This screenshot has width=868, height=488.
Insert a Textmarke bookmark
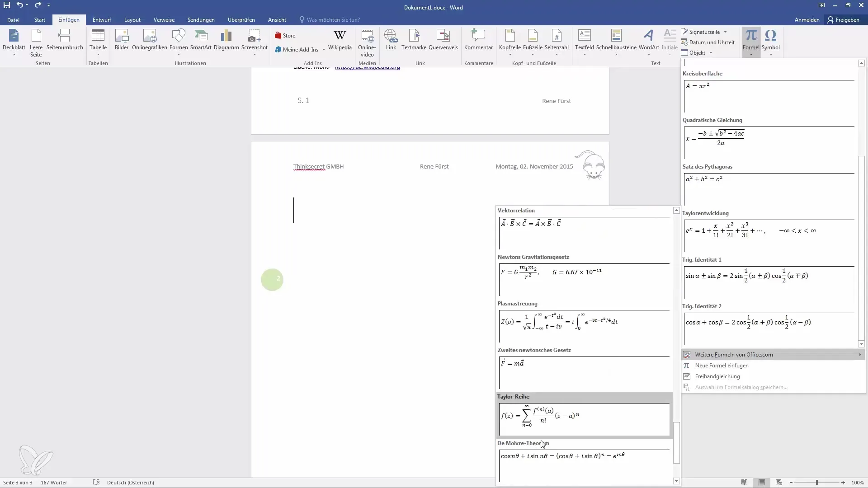click(414, 40)
